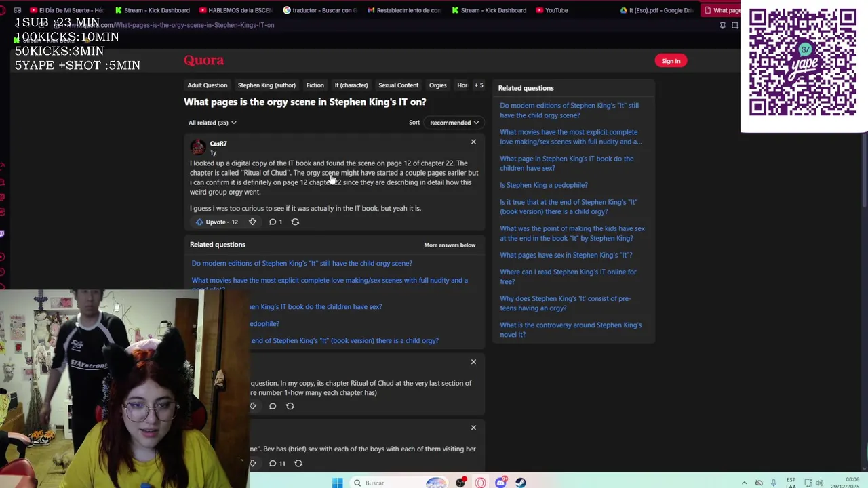The width and height of the screenshot is (868, 488).
Task: Click the Quora logo
Action: coord(203,60)
